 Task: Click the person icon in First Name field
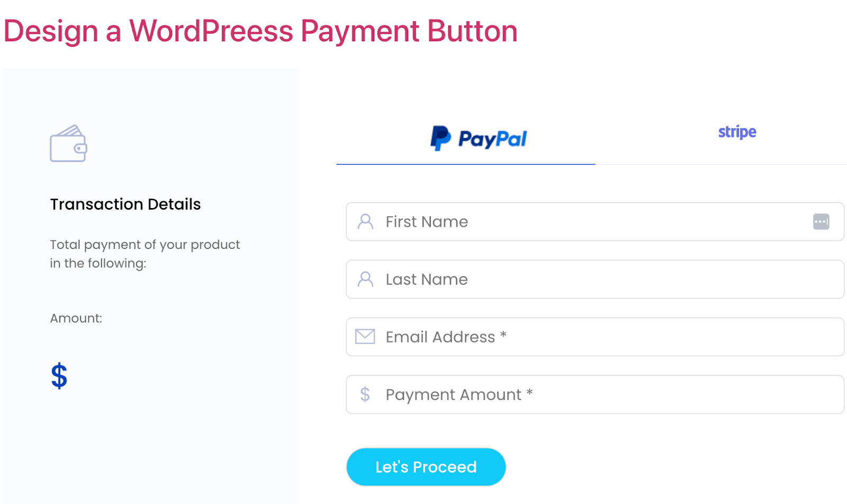coord(366,222)
